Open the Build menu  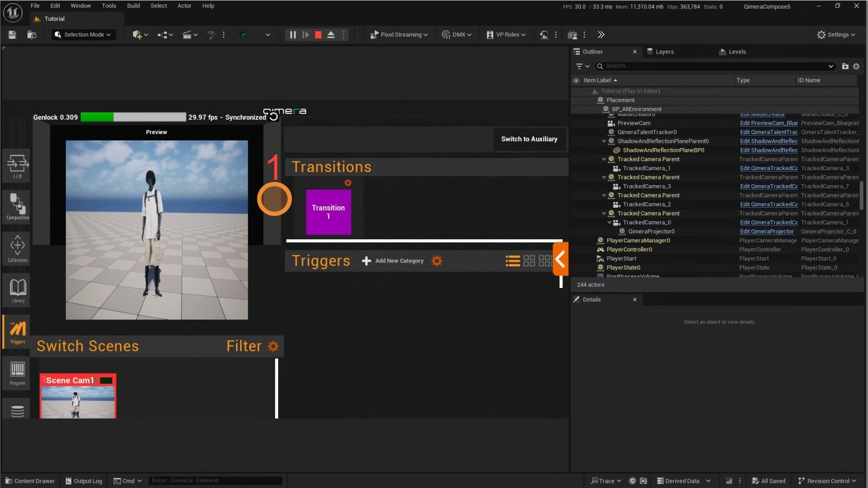coord(133,6)
